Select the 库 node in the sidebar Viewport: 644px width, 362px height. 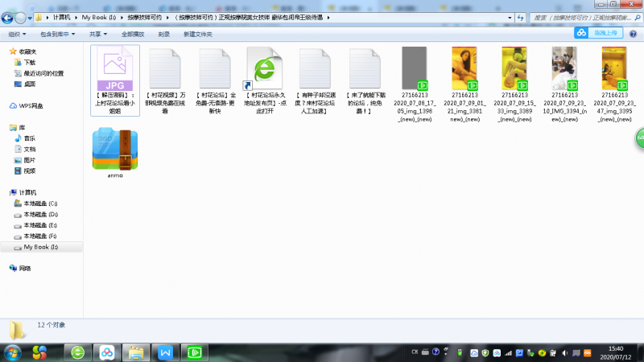click(x=22, y=128)
